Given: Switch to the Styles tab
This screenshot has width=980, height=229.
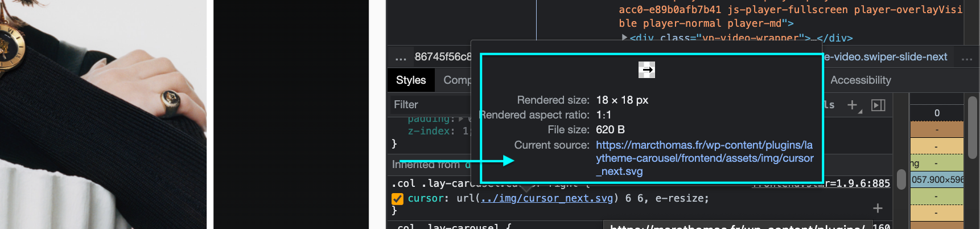Looking at the screenshot, I should (410, 80).
